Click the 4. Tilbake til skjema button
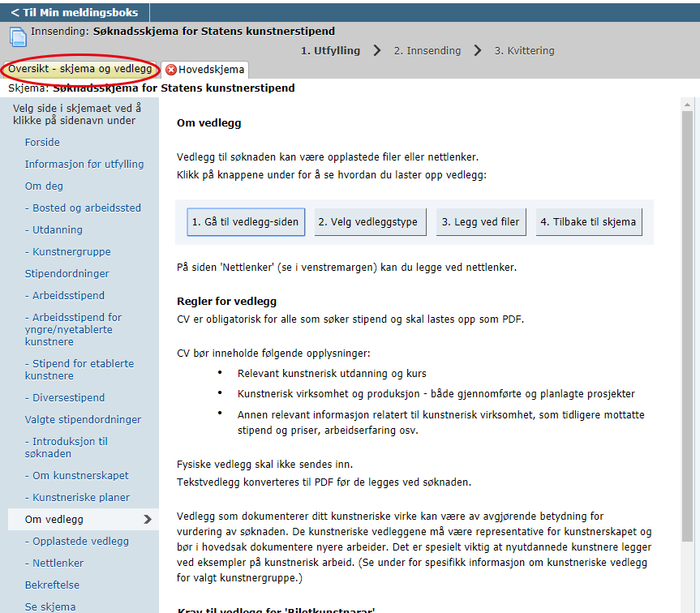Image resolution: width=700 pixels, height=613 pixels. click(589, 221)
